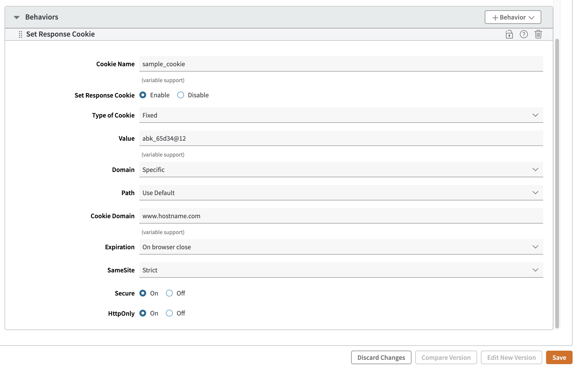Select Enable for Set Response Cookie
This screenshot has height=368, width=588.
tap(143, 95)
